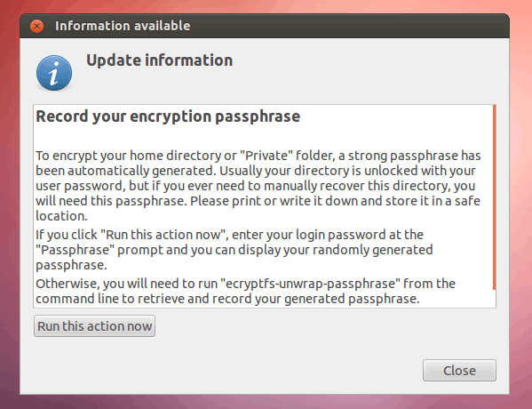
Task: Click paragraph beginning "Otherwise, you will need"
Action: point(245,291)
